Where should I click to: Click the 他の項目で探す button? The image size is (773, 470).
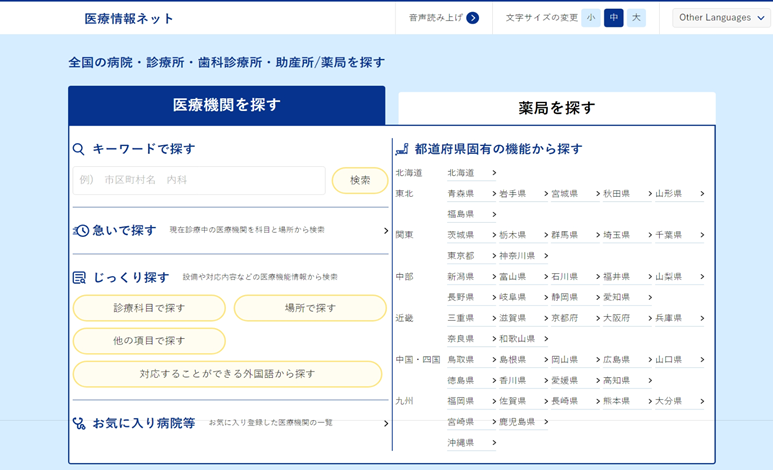[x=149, y=341]
